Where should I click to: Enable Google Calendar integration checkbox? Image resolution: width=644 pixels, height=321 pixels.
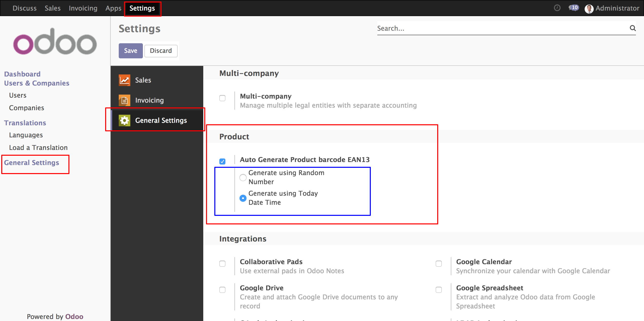point(439,263)
